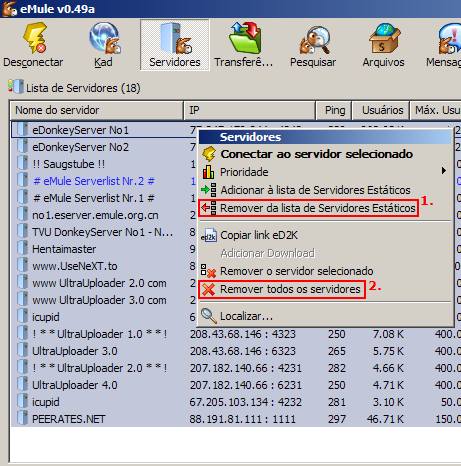
Task: Sort by Ping column header
Action: [x=333, y=110]
